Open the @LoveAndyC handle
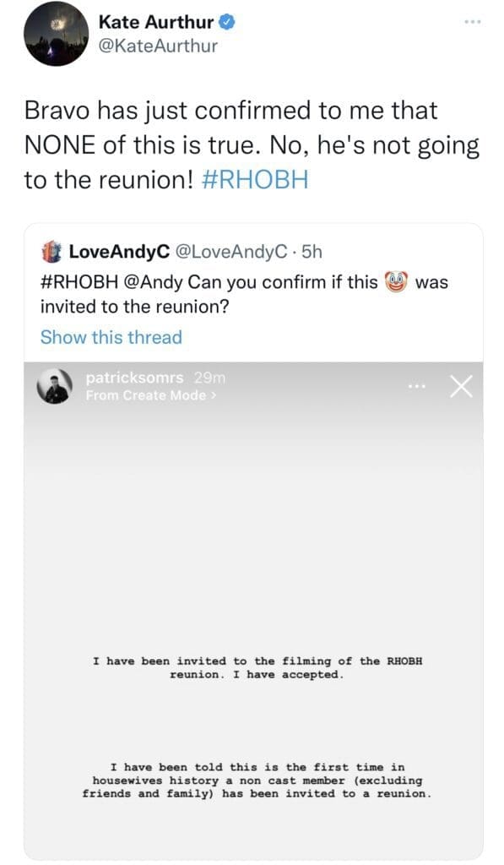 [x=231, y=252]
